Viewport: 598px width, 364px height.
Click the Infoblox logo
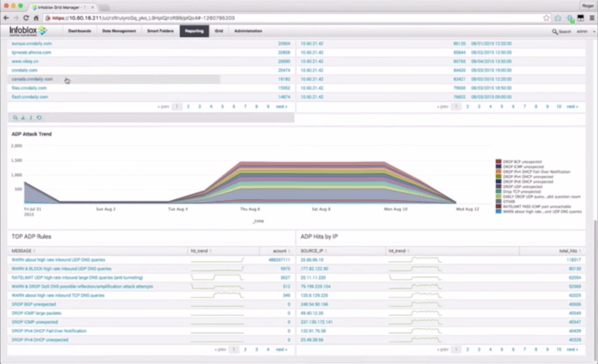(24, 30)
